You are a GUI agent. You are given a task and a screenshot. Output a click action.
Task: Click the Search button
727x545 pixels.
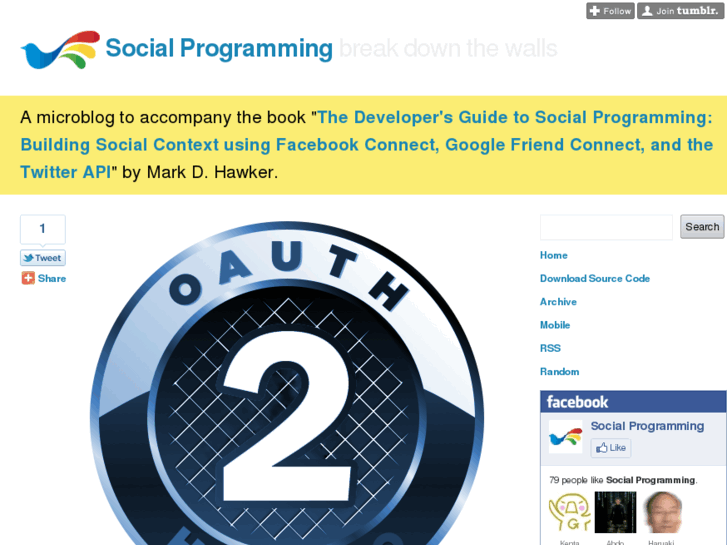[702, 227]
